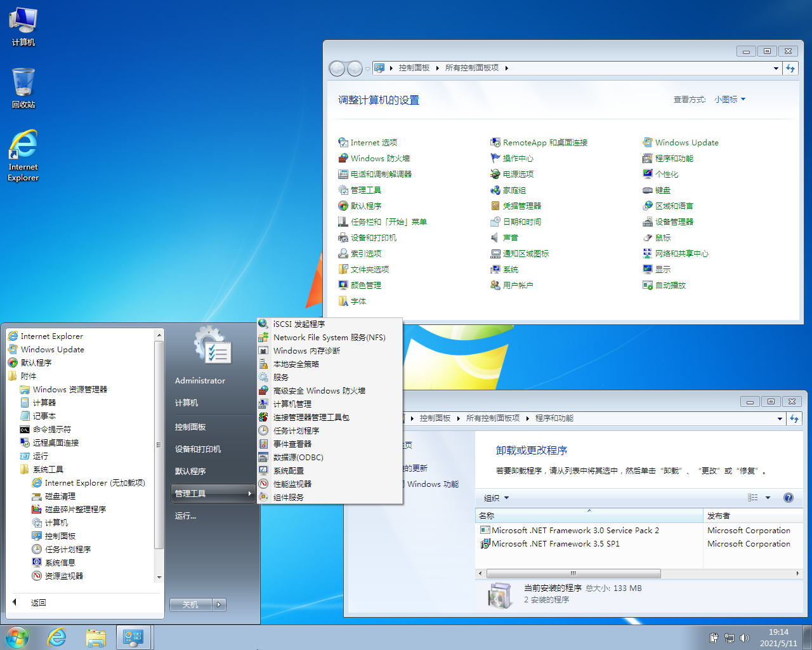
Task: Expand the 组织 dropdown menu
Action: click(496, 498)
